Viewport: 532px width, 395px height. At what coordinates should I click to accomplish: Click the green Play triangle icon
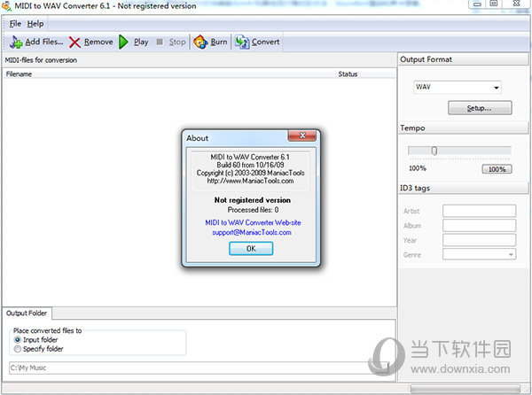point(123,42)
